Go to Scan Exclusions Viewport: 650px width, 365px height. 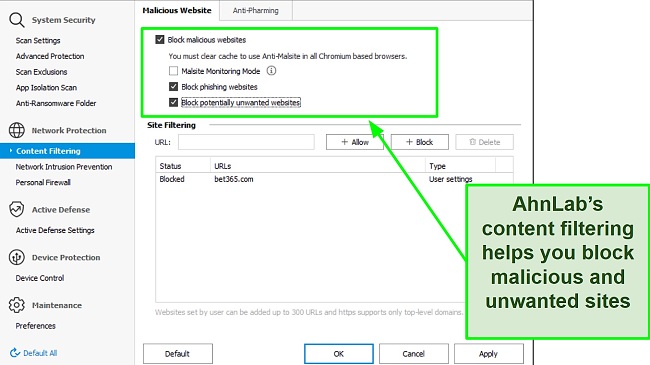[41, 72]
